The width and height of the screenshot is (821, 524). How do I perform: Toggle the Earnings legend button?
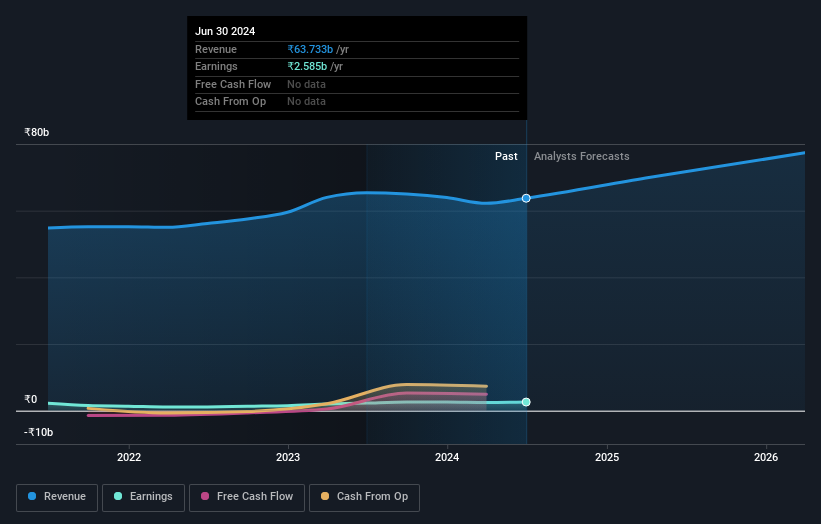tap(143, 497)
